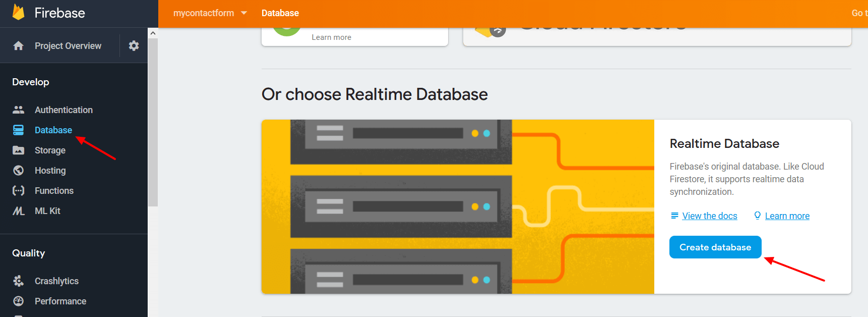This screenshot has height=317, width=868.
Task: Click the lightbulb icon beside Learn more
Action: coord(757,216)
